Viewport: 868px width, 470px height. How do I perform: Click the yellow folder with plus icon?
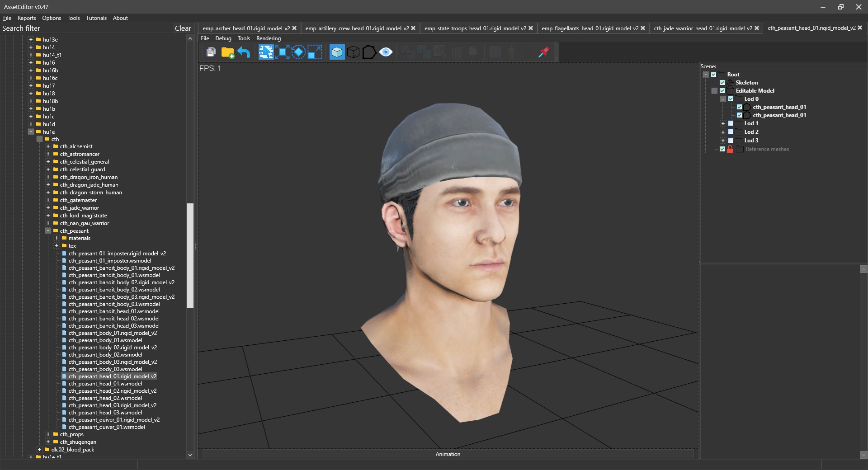227,52
